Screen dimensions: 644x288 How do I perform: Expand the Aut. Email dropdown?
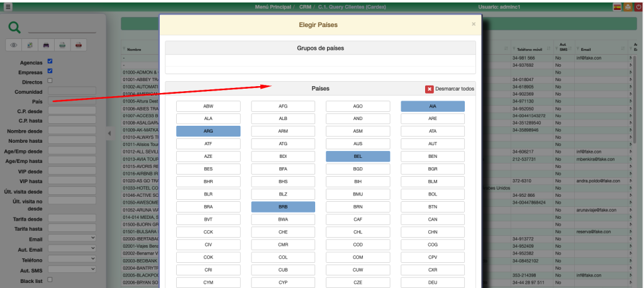point(72,248)
